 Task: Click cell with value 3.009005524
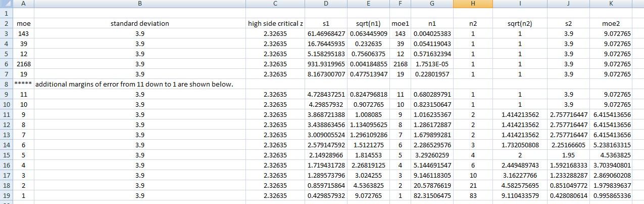pos(326,135)
